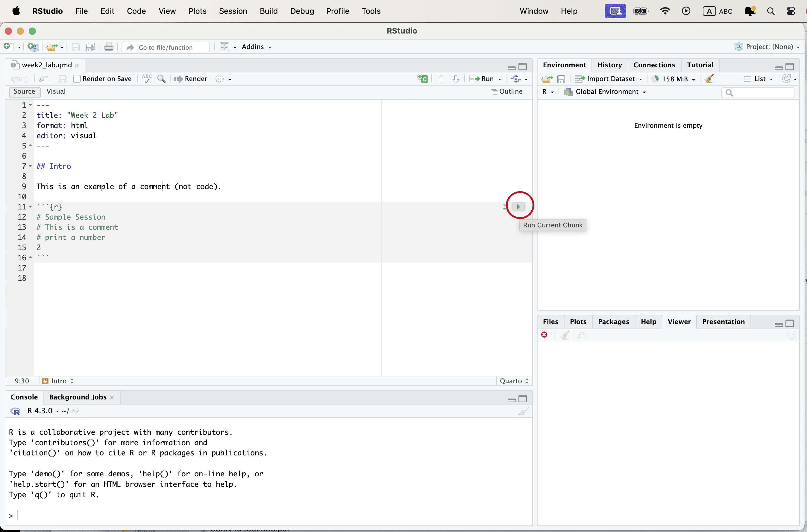Click the Find/Replace magnifier icon in editor
This screenshot has width=807, height=532.
pyautogui.click(x=162, y=79)
